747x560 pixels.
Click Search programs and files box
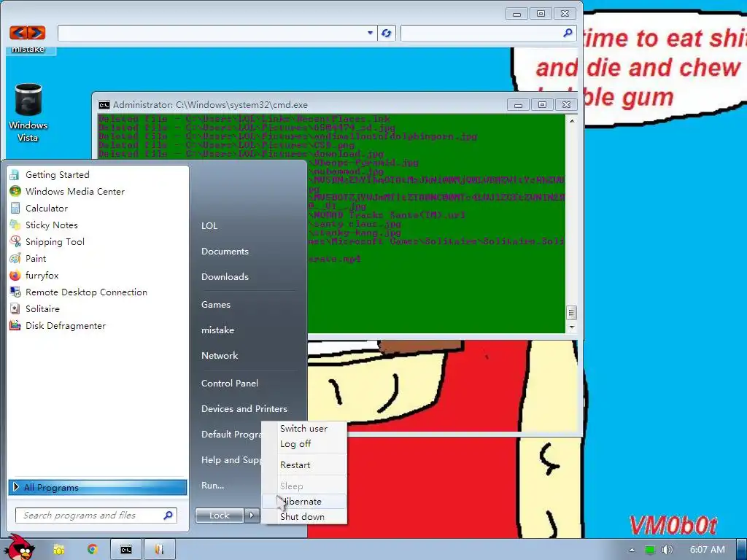click(x=96, y=516)
